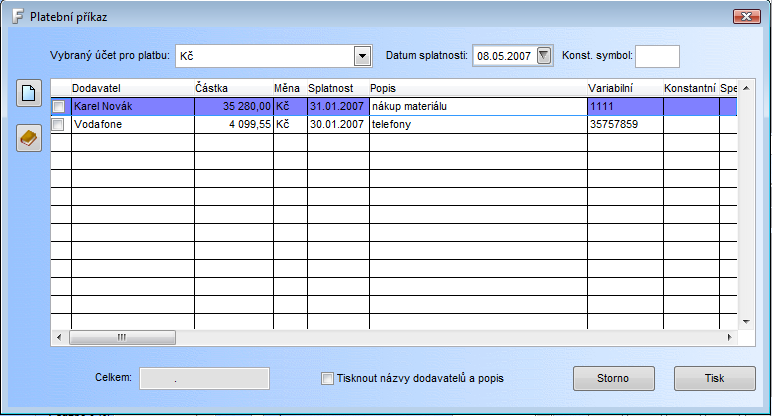The height and width of the screenshot is (416, 772).
Task: Tick the checkbox for Vodafone row
Action: 59,125
